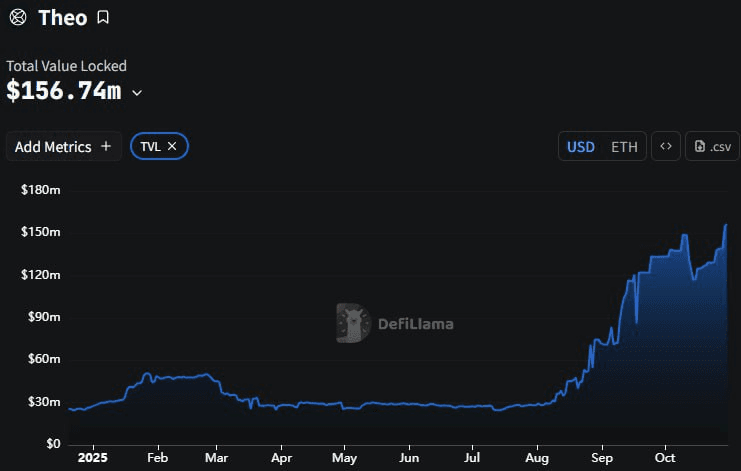
Task: Click the Sep label on time axis
Action: point(601,457)
